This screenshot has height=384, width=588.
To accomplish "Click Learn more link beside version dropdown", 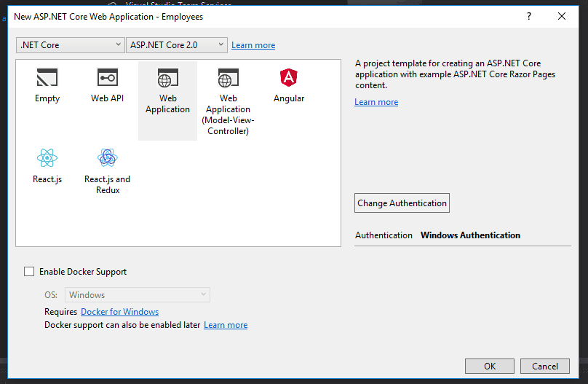I will tap(253, 45).
